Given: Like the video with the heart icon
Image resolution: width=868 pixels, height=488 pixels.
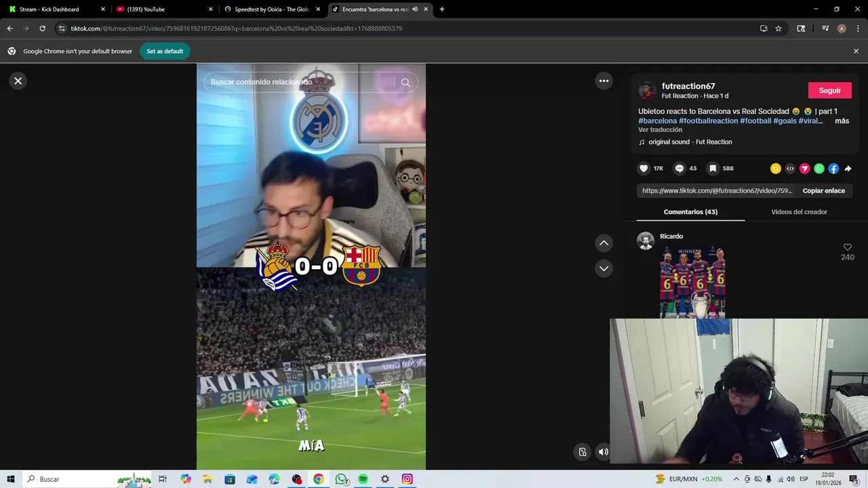Looking at the screenshot, I should point(644,168).
